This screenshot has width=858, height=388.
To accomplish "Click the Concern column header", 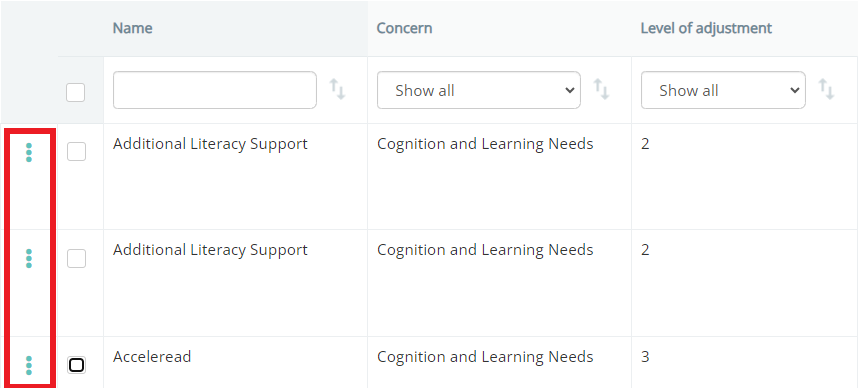I will tap(404, 28).
